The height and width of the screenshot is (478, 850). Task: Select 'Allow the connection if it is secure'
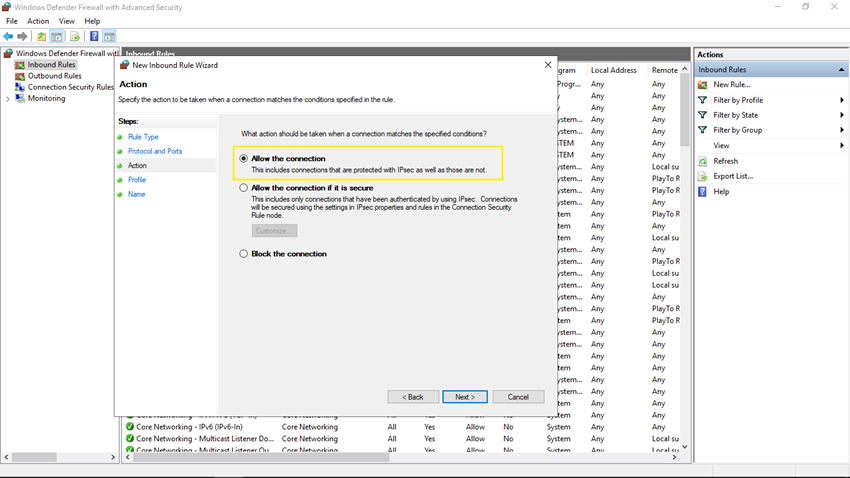coord(243,188)
